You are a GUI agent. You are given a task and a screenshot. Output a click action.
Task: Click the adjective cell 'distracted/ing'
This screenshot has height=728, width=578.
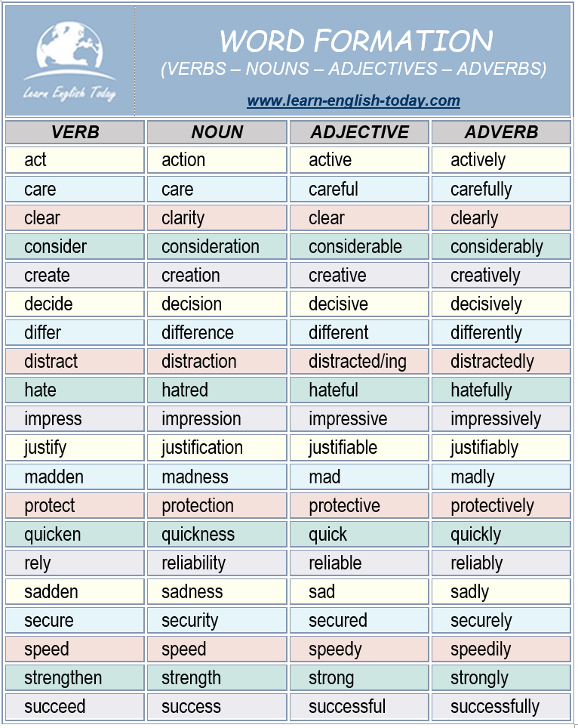[x=359, y=361]
